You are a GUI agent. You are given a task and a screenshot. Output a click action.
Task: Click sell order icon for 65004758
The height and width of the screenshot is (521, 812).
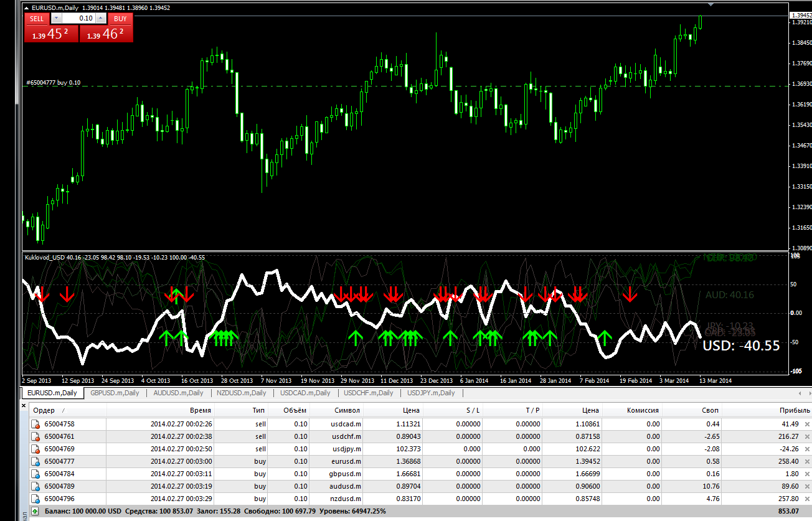[35, 424]
